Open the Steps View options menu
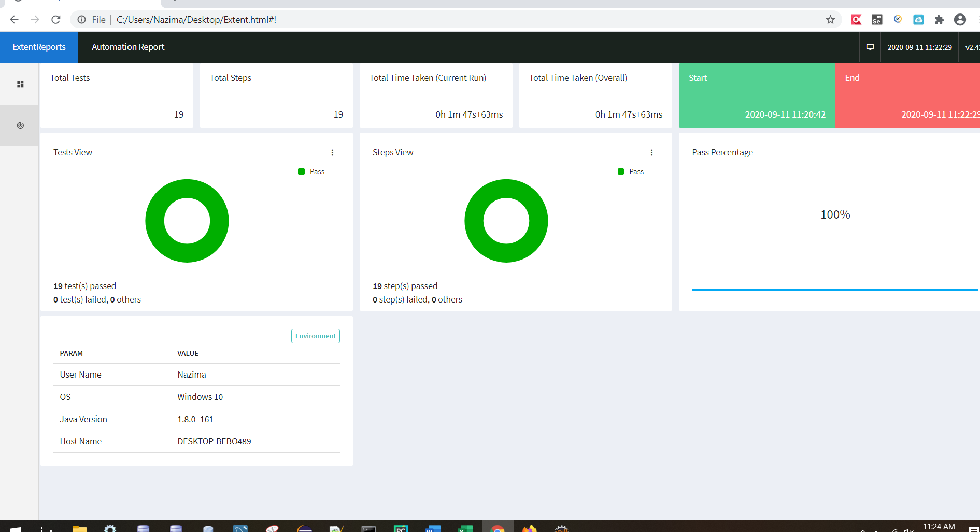 tap(651, 152)
